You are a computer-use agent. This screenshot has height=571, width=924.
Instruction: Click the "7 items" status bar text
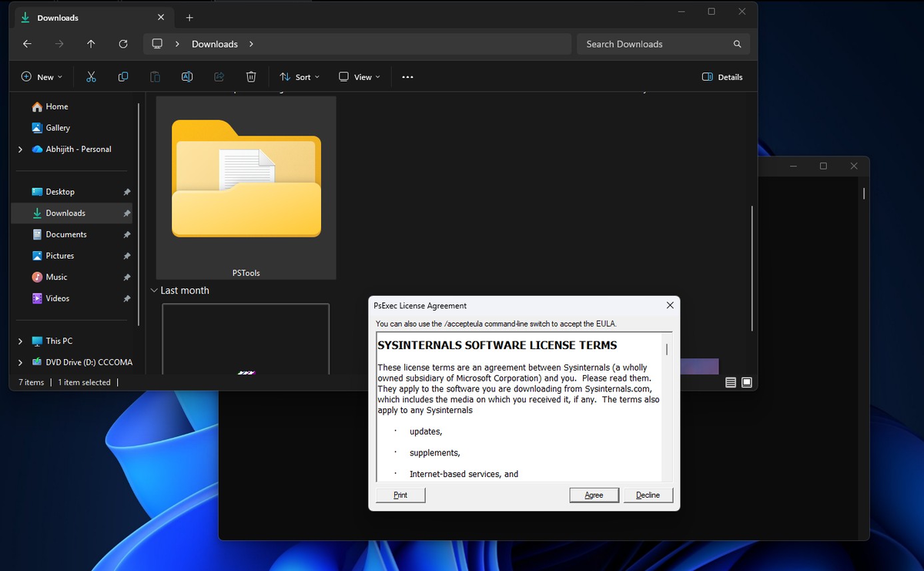[32, 382]
